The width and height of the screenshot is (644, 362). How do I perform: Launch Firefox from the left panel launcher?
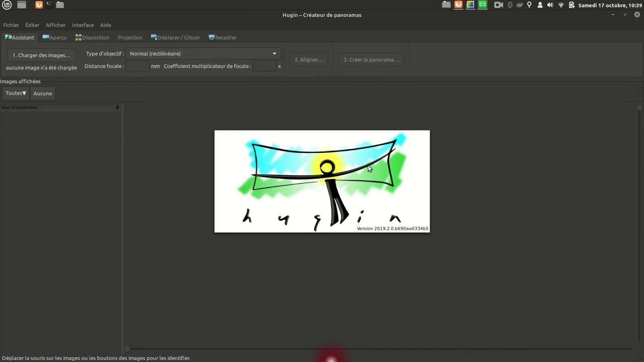coord(39,5)
